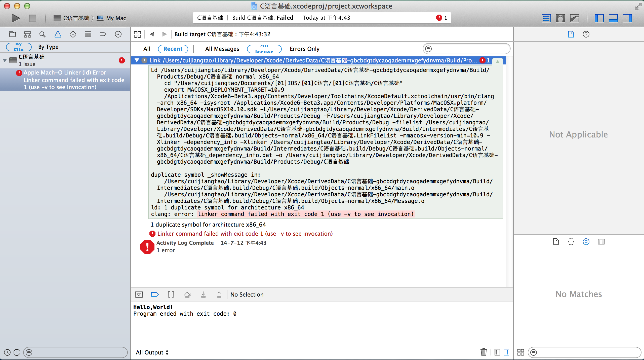Open the Find navigator magnifier icon

[x=43, y=34]
